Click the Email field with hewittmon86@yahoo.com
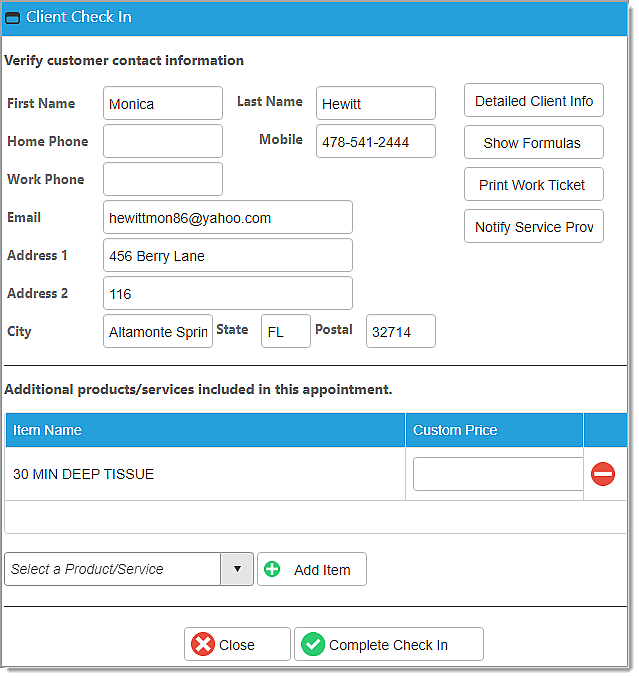Image resolution: width=639 pixels, height=678 pixels. click(x=228, y=217)
